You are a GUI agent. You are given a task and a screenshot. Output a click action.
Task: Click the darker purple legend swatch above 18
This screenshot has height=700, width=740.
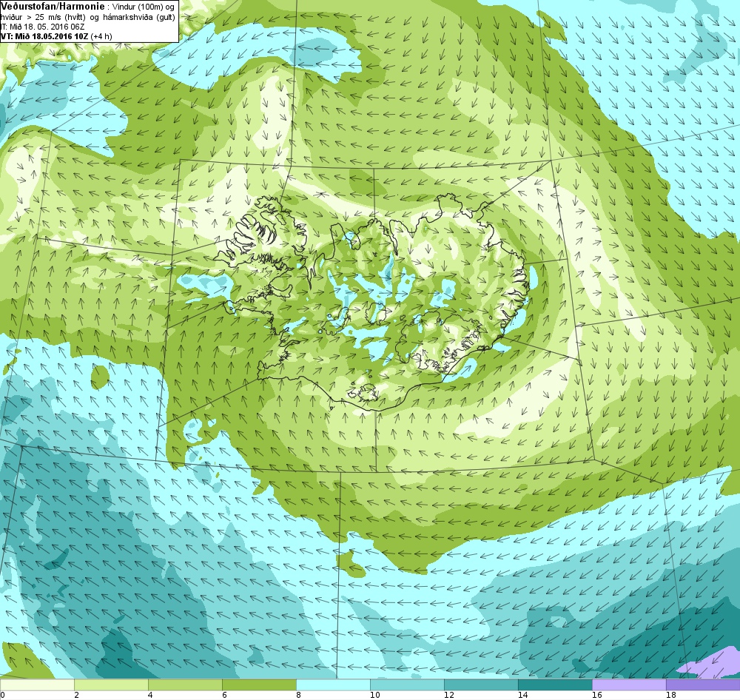point(703,685)
